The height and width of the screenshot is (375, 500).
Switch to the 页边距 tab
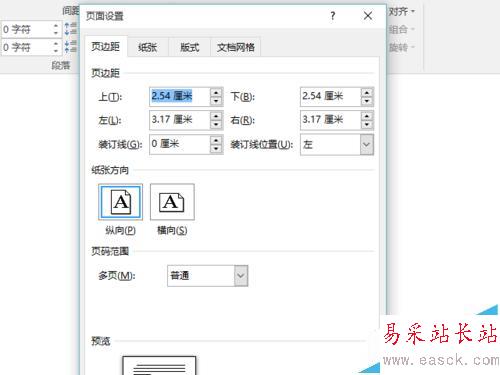pyautogui.click(x=105, y=47)
